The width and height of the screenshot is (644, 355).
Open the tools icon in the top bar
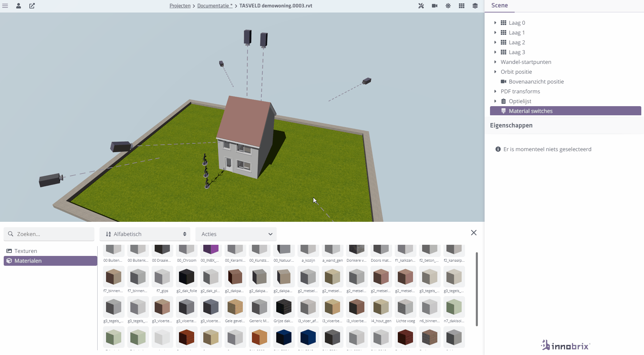(x=421, y=6)
